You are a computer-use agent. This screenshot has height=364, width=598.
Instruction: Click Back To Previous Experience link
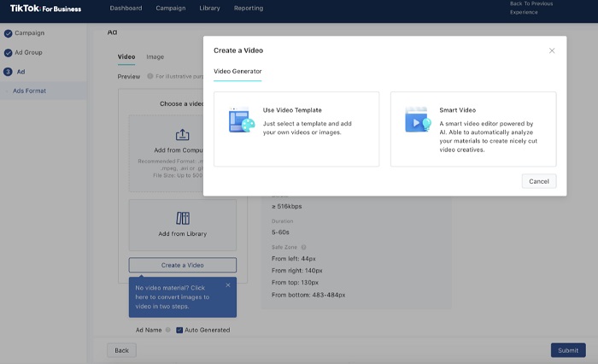533,9
